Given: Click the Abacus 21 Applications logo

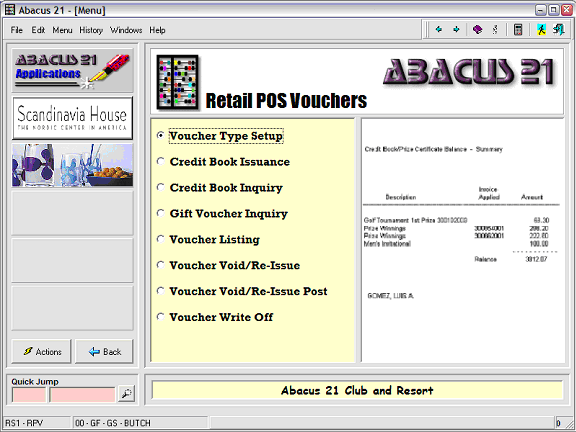Looking at the screenshot, I should (x=72, y=71).
